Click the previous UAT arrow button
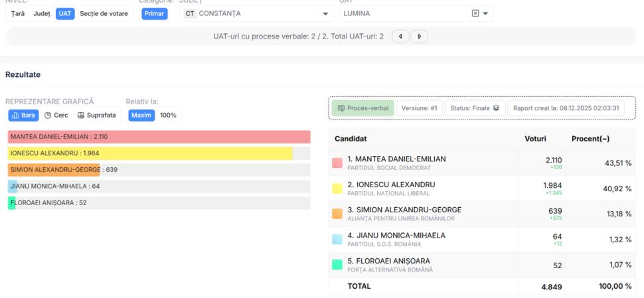644x298 pixels. (400, 37)
